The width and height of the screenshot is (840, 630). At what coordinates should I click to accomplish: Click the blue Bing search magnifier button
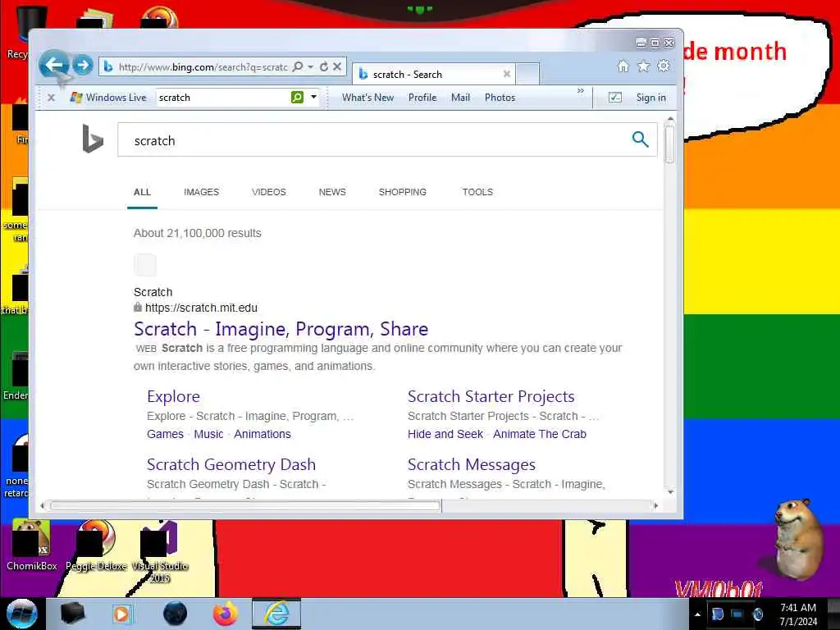[x=640, y=139]
